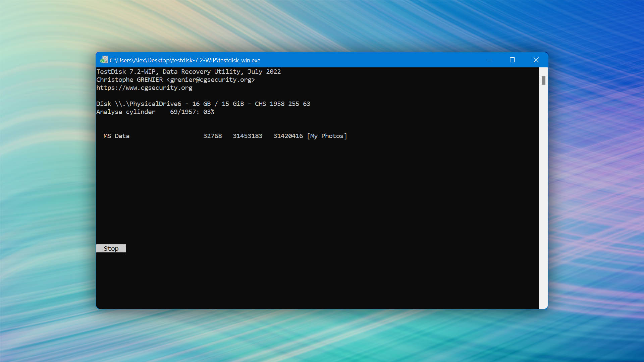Viewport: 644px width, 362px height.
Task: Click the grenier@cgsecurity.org email text
Action: [x=211, y=80]
